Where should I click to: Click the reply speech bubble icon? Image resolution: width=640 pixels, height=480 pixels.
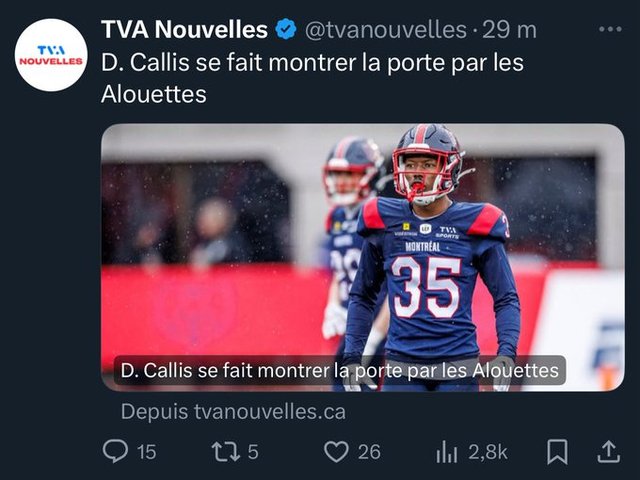(115, 451)
